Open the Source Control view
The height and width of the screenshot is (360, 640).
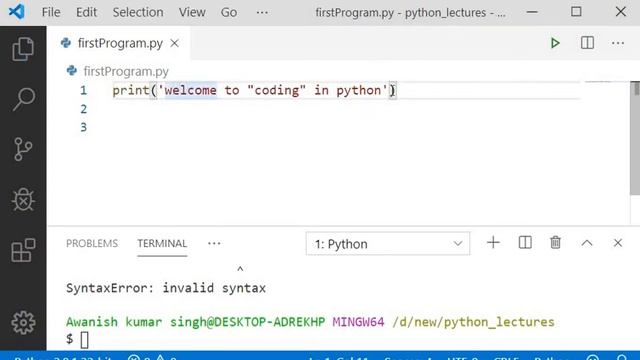click(23, 149)
